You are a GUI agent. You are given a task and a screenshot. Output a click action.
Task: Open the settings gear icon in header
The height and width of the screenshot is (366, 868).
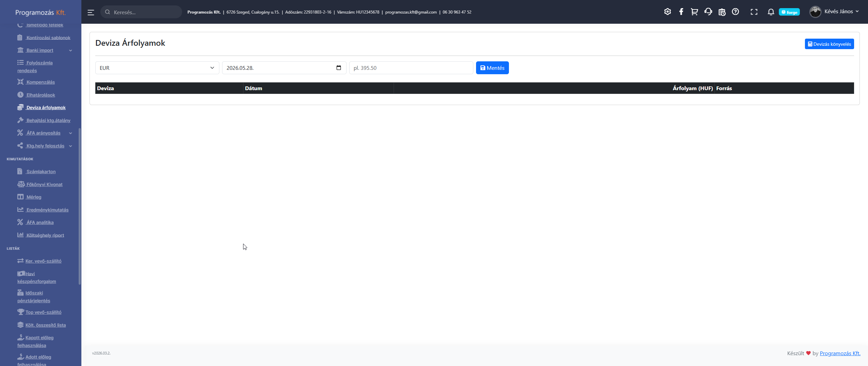click(667, 12)
